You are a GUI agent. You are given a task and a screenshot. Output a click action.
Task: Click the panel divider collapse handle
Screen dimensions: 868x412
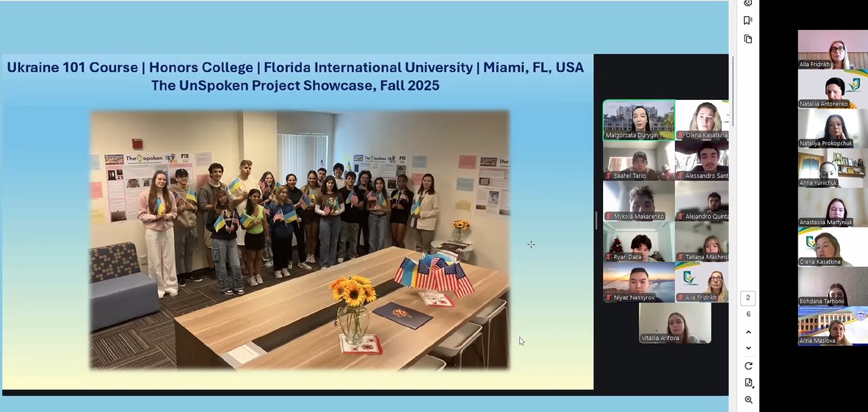(596, 220)
